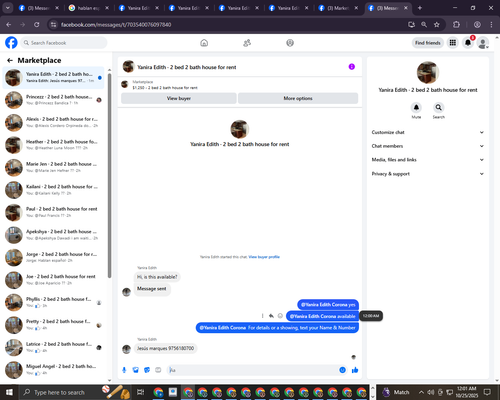
Task: Choose a GIF from the composer
Action: coord(158,370)
